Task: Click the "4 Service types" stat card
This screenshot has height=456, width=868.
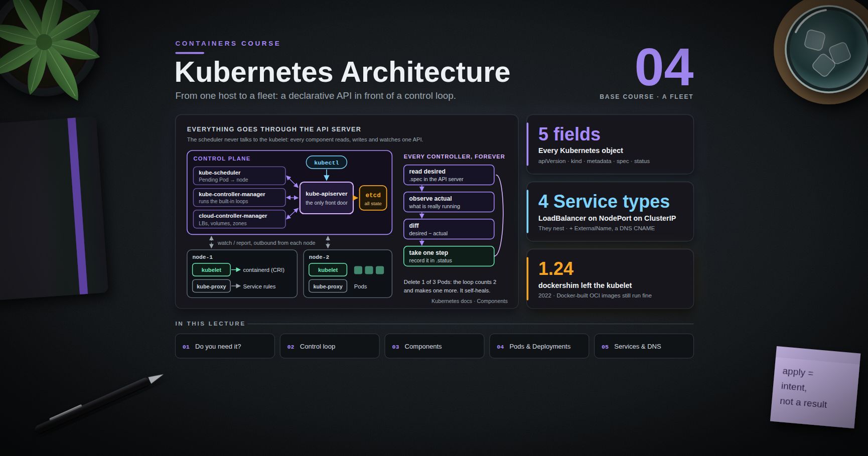Action: tap(610, 212)
